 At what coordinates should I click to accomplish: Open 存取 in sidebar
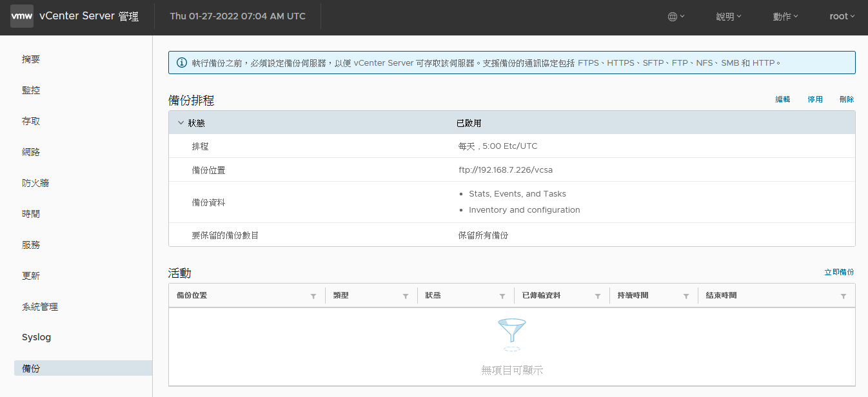pos(31,121)
